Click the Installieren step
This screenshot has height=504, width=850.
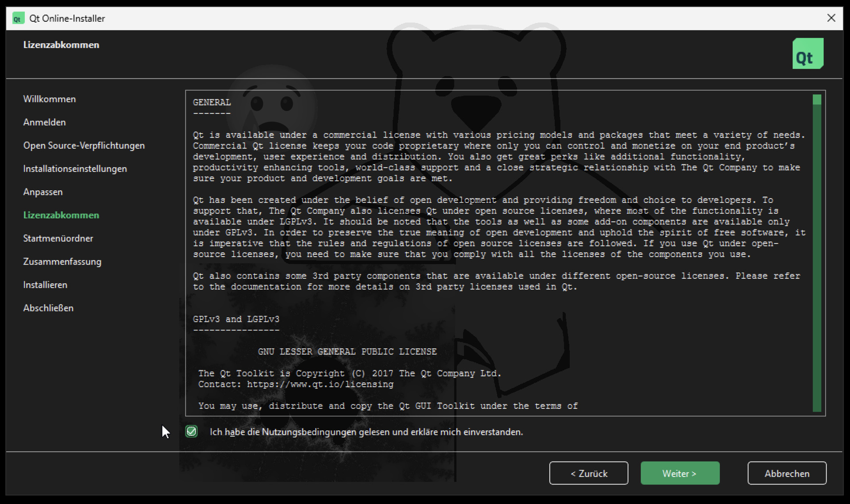point(45,285)
